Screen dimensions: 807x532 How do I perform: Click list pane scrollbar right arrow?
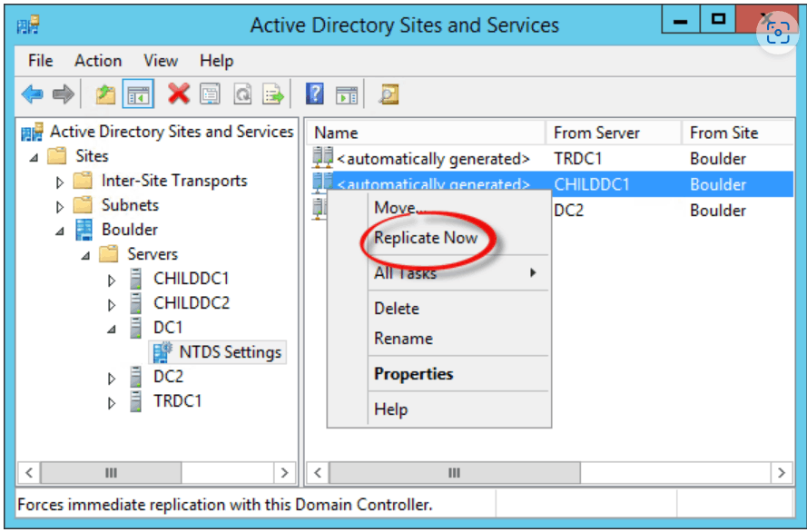(x=782, y=472)
